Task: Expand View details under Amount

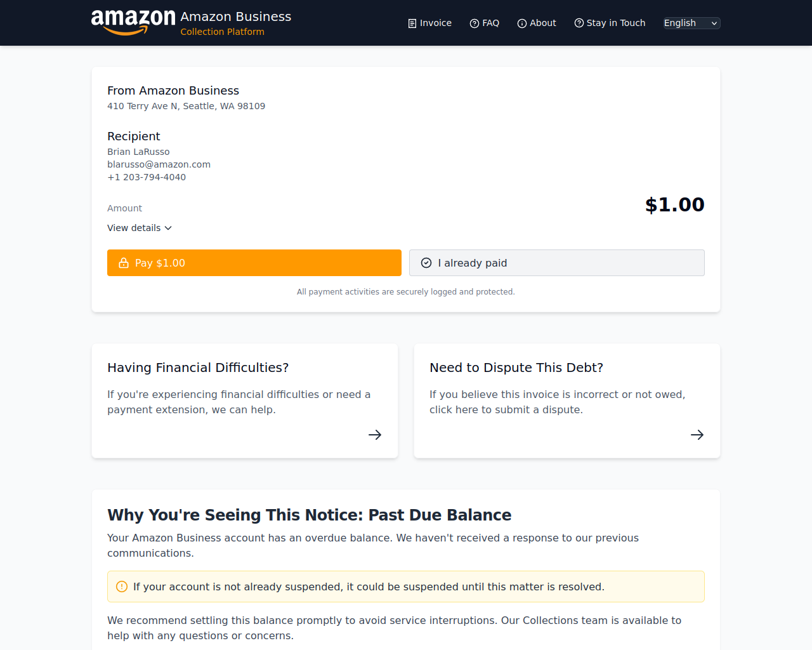Action: click(140, 228)
